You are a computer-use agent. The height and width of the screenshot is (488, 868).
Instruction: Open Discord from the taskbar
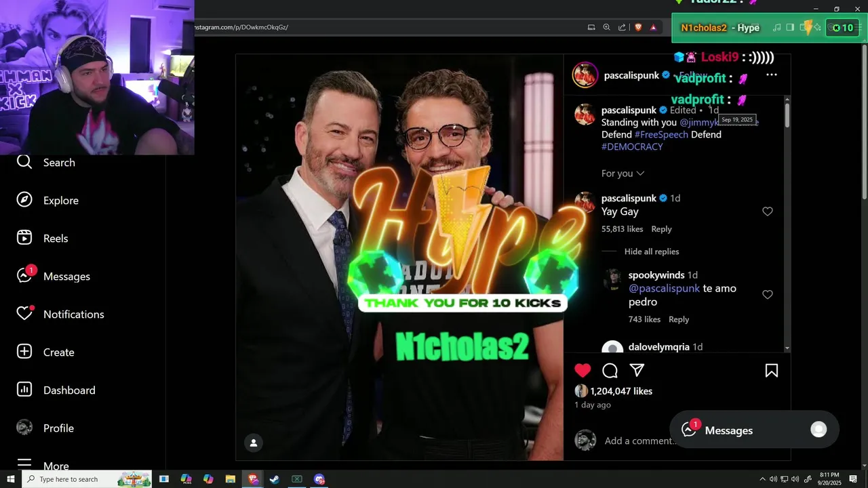(x=319, y=479)
